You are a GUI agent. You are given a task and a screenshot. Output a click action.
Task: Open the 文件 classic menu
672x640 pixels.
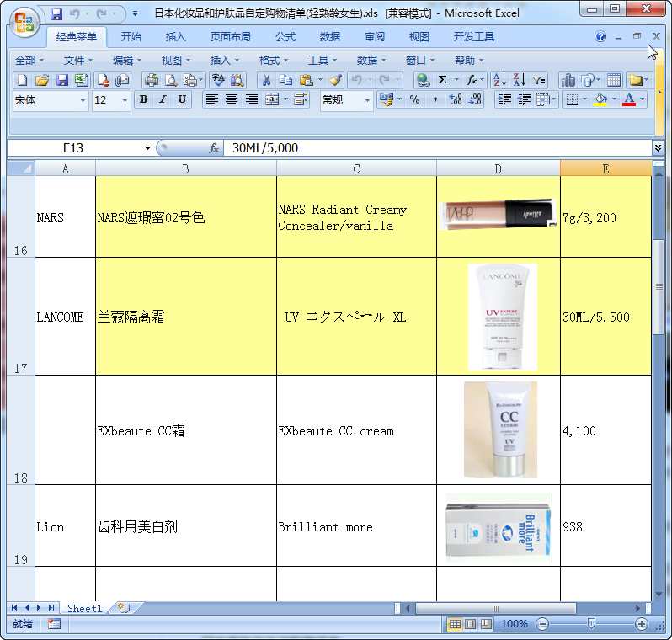[x=78, y=61]
